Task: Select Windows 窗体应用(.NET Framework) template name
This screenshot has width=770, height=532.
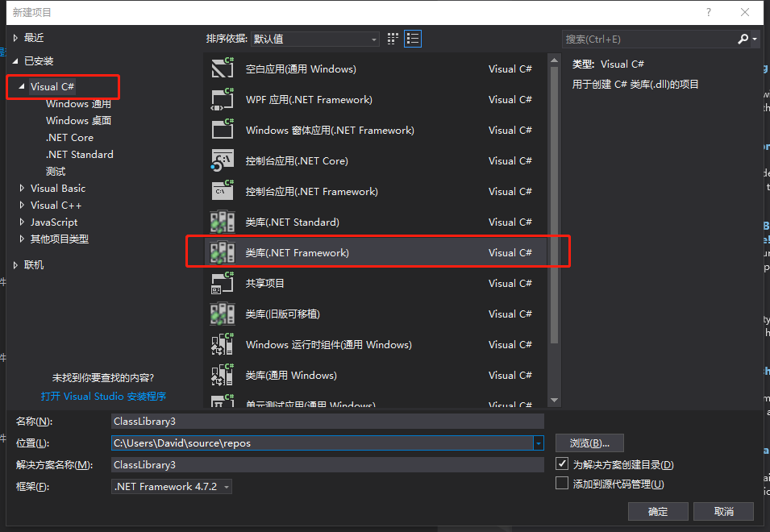Action: [x=330, y=130]
